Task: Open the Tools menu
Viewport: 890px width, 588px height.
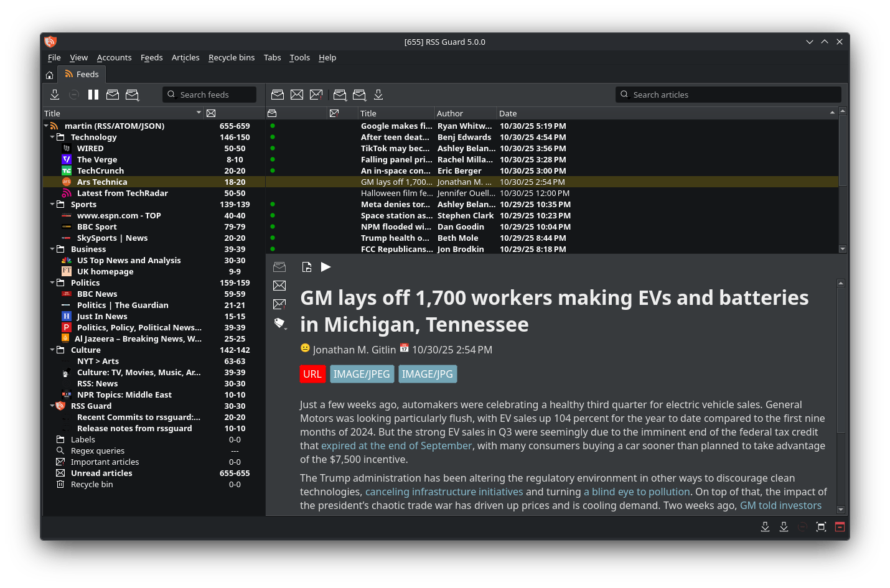Action: (299, 58)
